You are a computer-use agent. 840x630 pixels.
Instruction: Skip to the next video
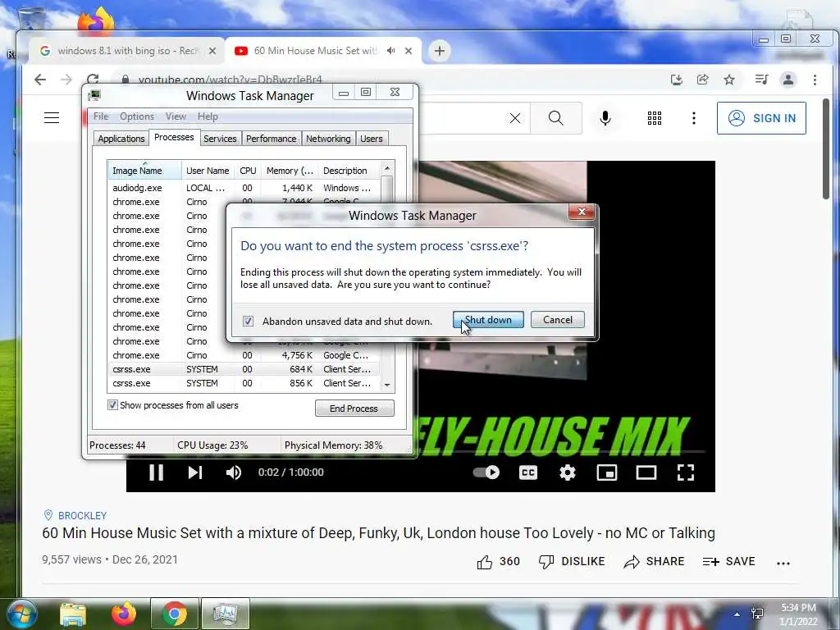[x=195, y=472]
